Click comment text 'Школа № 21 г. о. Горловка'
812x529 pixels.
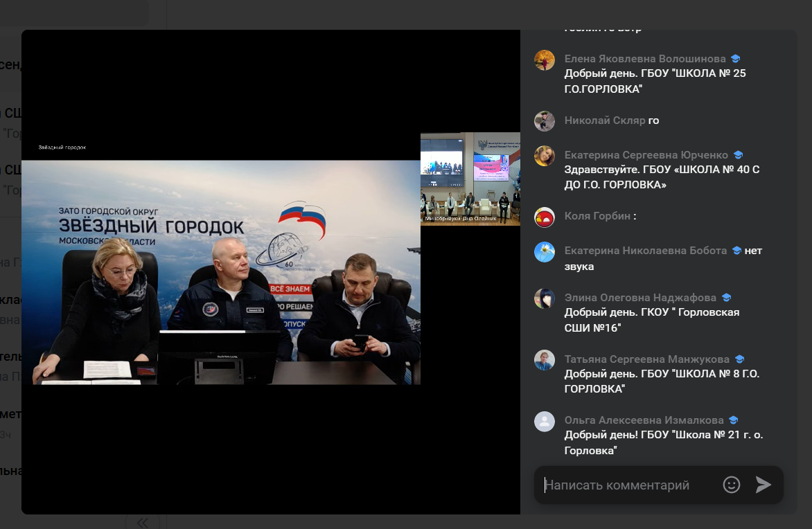(664, 442)
